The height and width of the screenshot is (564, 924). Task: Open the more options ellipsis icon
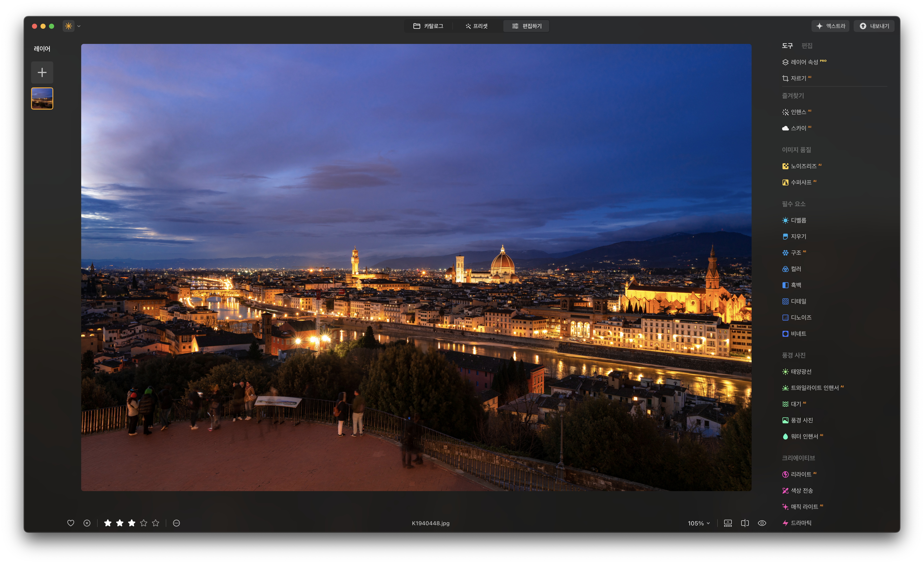click(x=176, y=523)
